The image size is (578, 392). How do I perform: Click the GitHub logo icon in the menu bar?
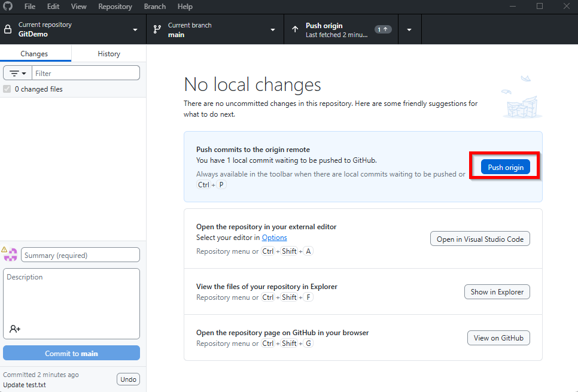tap(8, 6)
